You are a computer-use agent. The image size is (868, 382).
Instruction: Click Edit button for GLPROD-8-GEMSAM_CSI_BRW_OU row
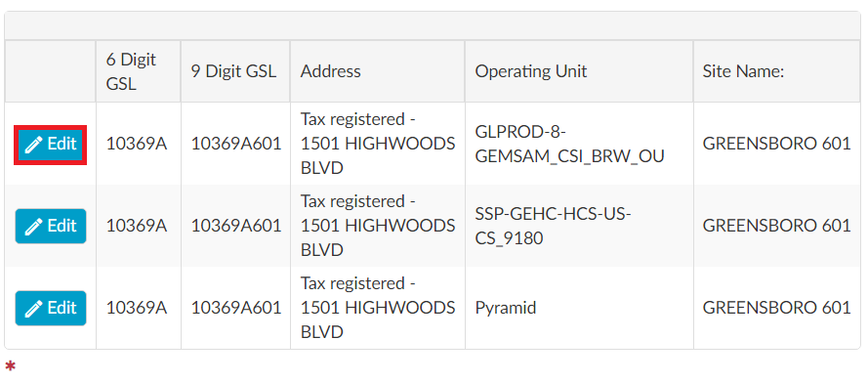51,145
